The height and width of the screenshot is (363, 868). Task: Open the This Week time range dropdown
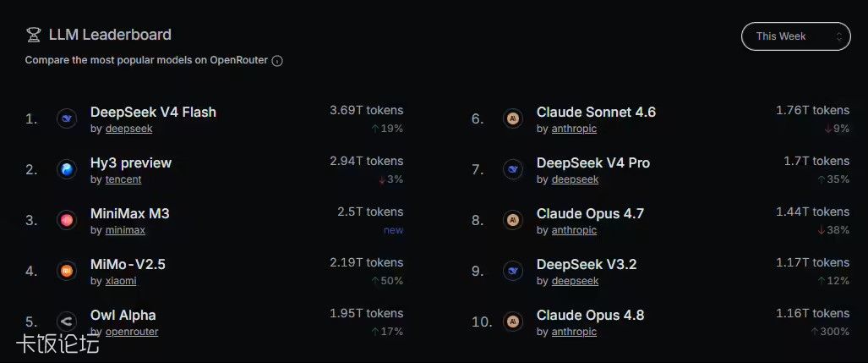point(795,36)
